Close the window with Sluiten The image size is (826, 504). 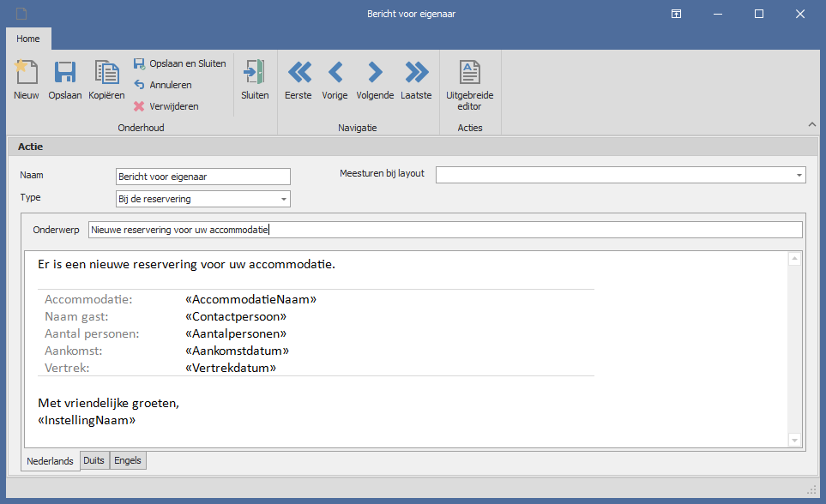tap(255, 80)
